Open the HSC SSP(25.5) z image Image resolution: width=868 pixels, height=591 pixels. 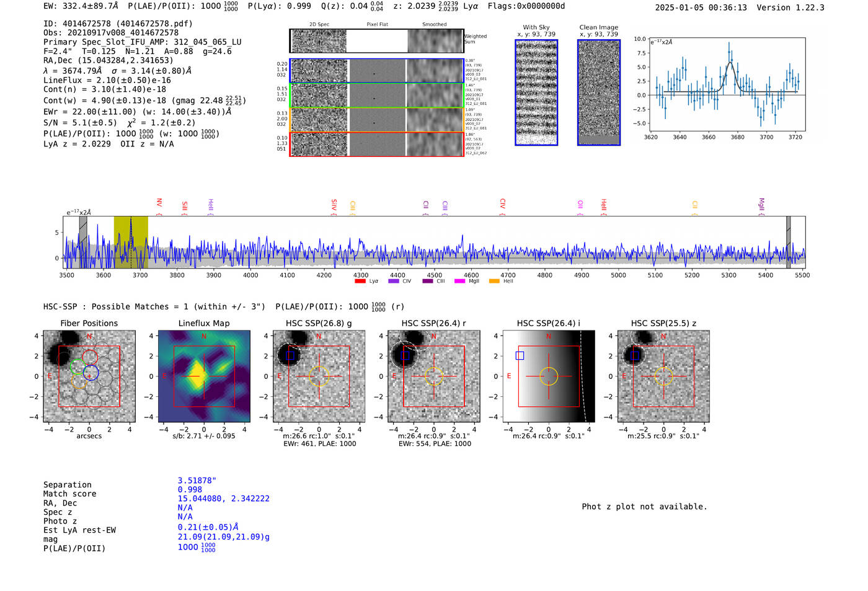[663, 376]
